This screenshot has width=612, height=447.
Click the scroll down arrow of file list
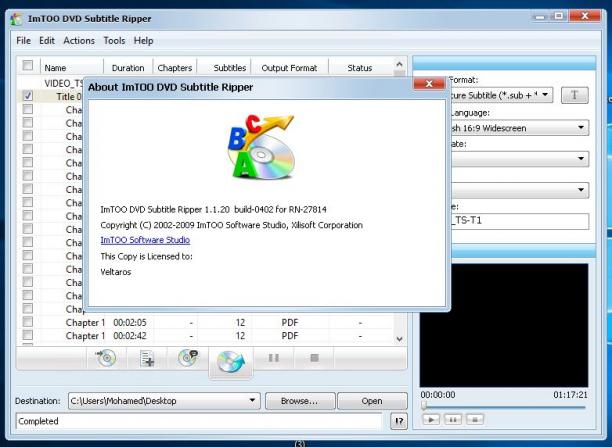399,339
